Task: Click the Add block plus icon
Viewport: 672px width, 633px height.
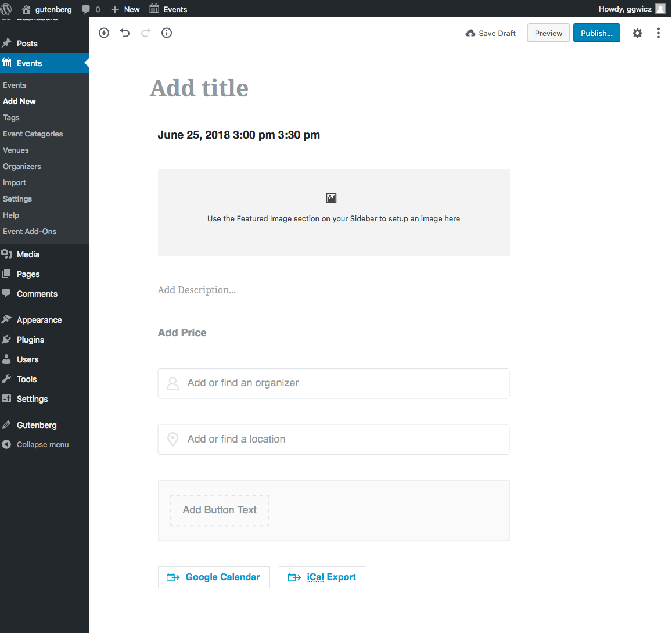Action: tap(104, 33)
